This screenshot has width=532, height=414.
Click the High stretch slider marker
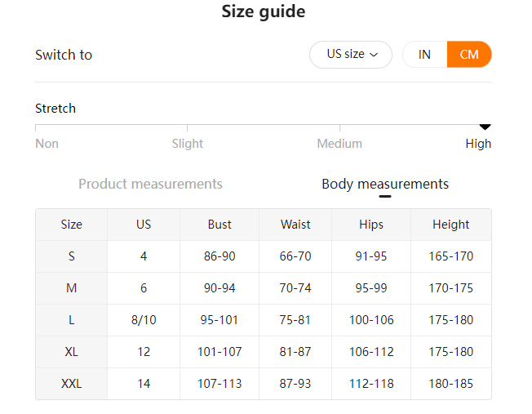[x=485, y=127]
